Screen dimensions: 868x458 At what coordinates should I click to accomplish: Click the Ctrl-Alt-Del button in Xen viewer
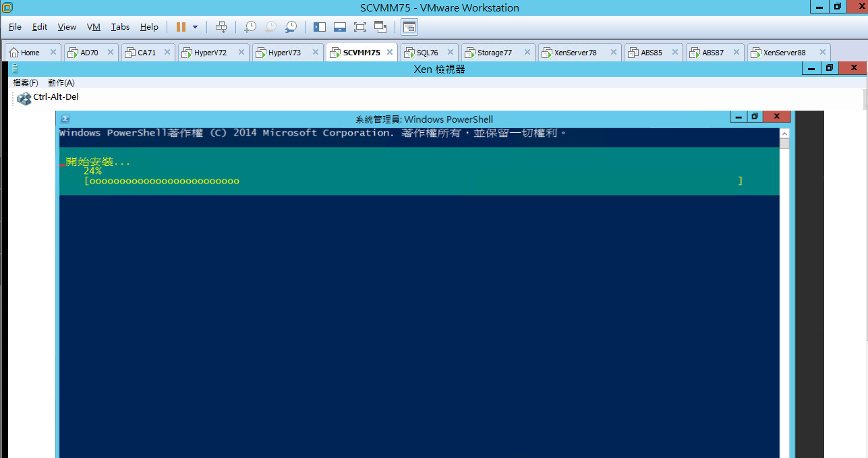(x=48, y=98)
